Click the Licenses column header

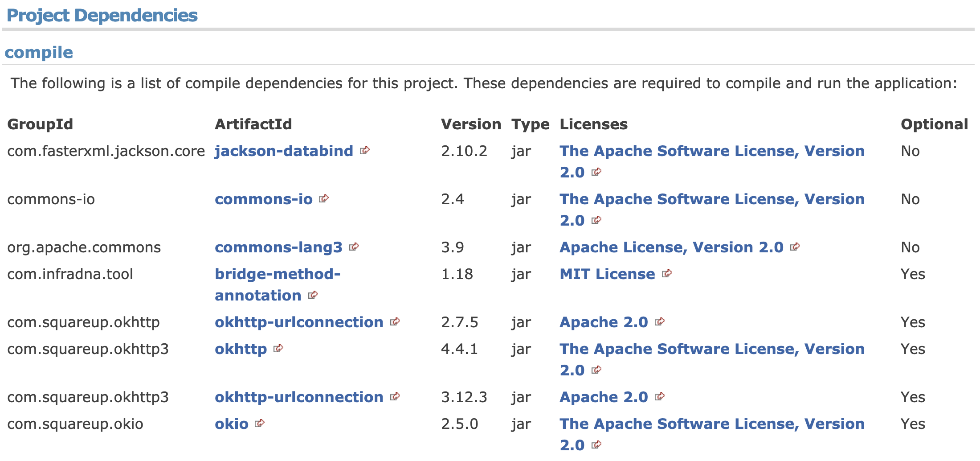coord(594,124)
